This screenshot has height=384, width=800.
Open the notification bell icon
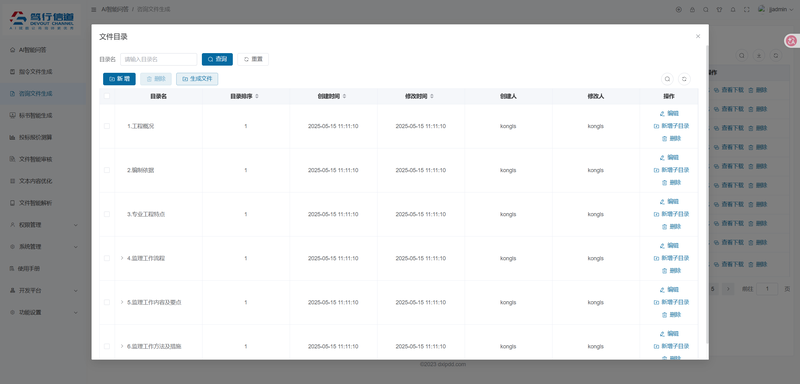click(733, 9)
